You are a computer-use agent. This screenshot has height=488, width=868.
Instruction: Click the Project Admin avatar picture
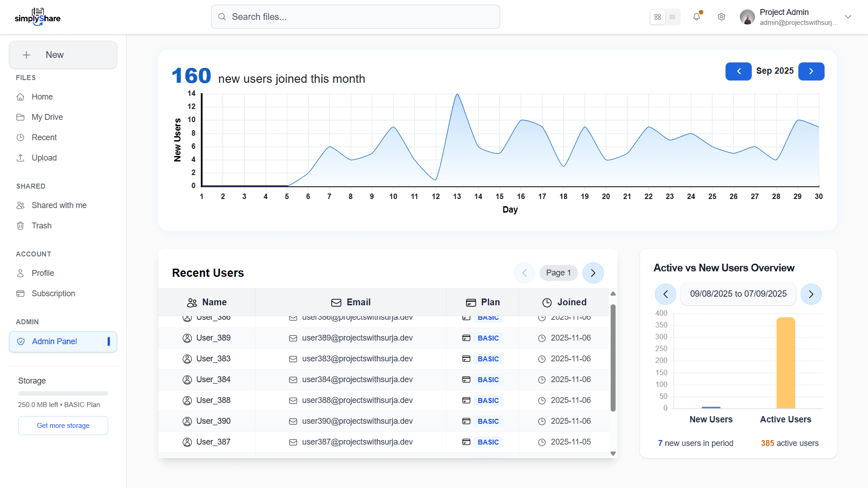pos(747,17)
